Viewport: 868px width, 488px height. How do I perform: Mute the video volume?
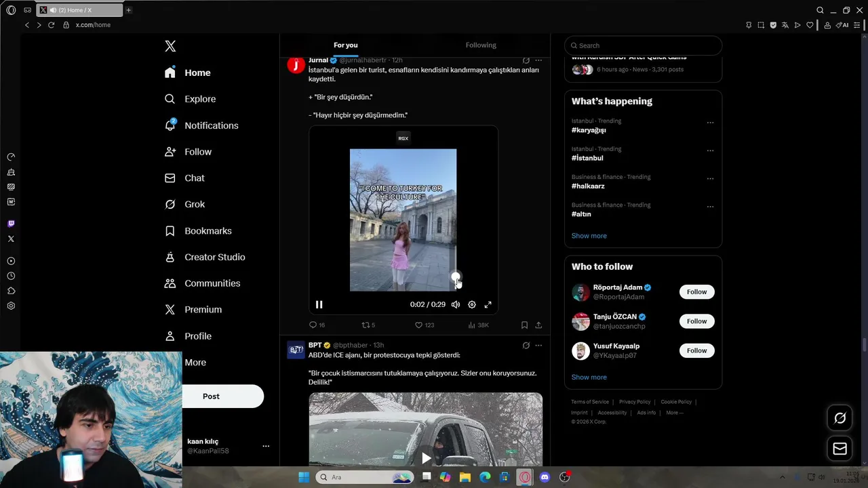tap(456, 305)
